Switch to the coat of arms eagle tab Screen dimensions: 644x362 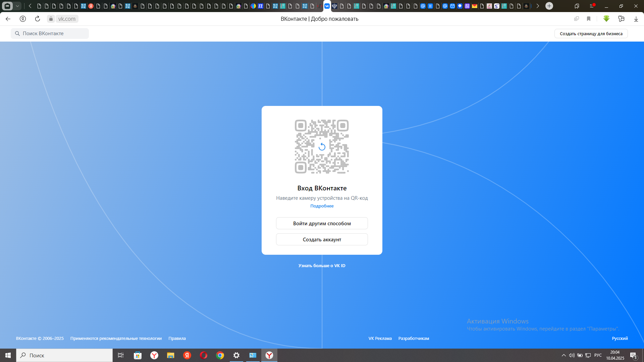point(334,6)
